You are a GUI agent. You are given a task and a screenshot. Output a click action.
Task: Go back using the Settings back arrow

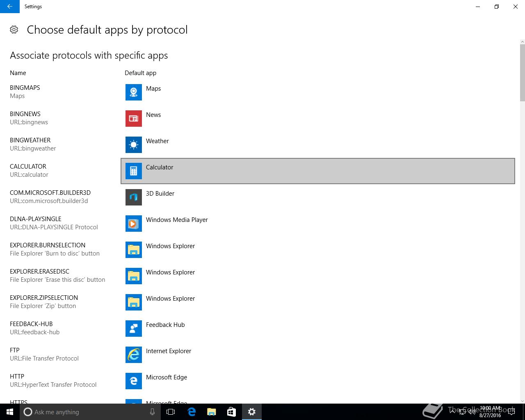10,7
